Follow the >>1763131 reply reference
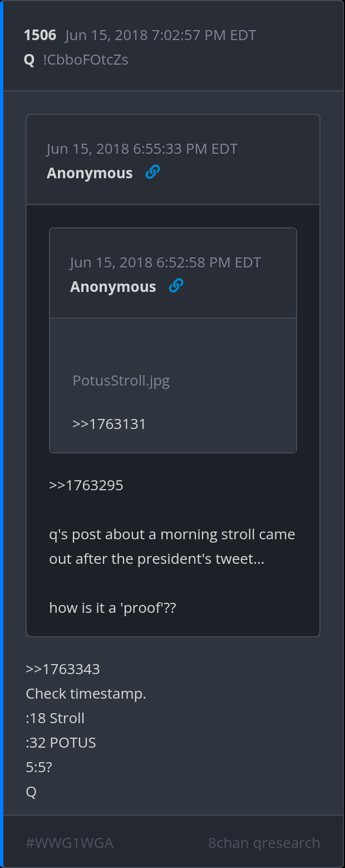 109,424
